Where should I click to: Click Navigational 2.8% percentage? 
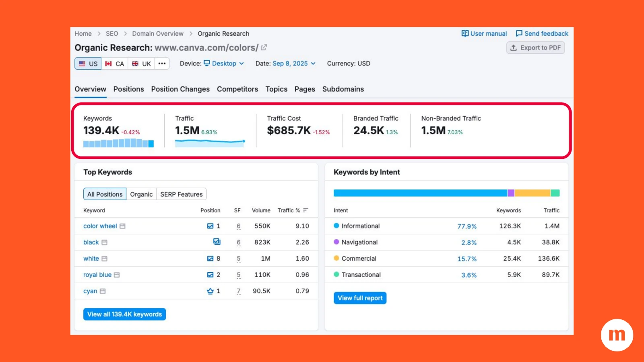tap(469, 243)
